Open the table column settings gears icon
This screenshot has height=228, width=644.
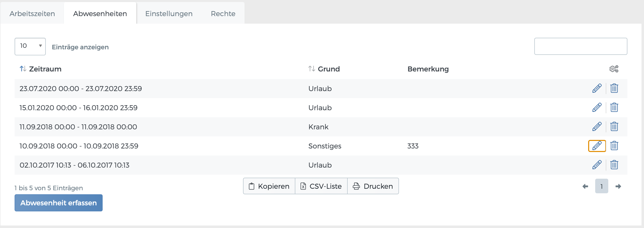point(614,69)
